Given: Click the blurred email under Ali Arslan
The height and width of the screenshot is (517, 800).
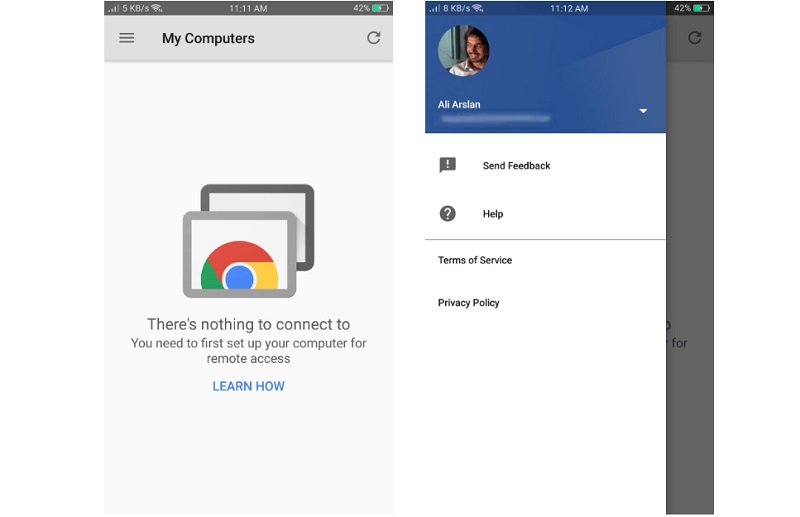Looking at the screenshot, I should [x=495, y=118].
